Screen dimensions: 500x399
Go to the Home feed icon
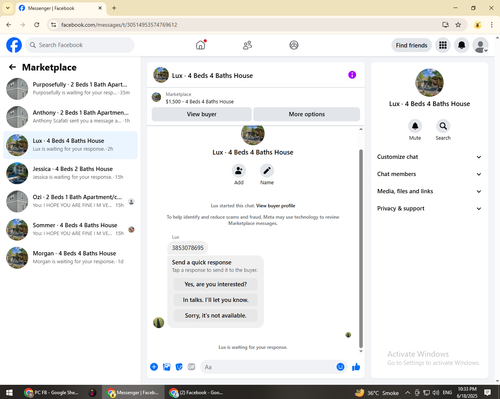tap(201, 45)
